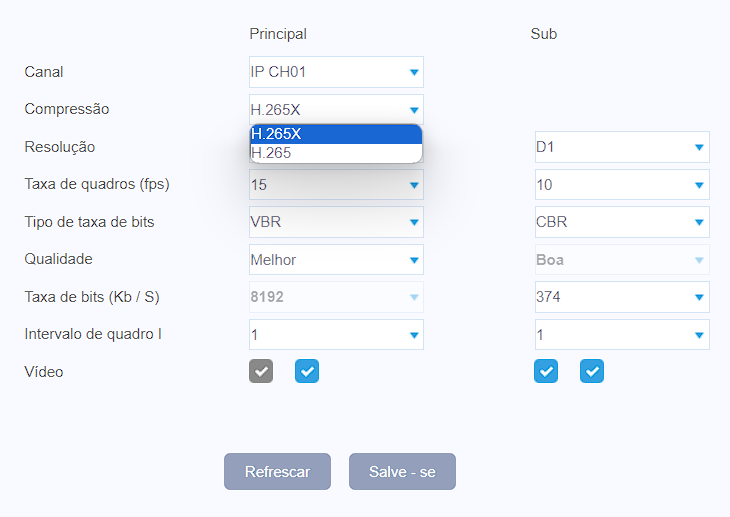730x517 pixels.
Task: Click the Refrescar button
Action: 277,471
